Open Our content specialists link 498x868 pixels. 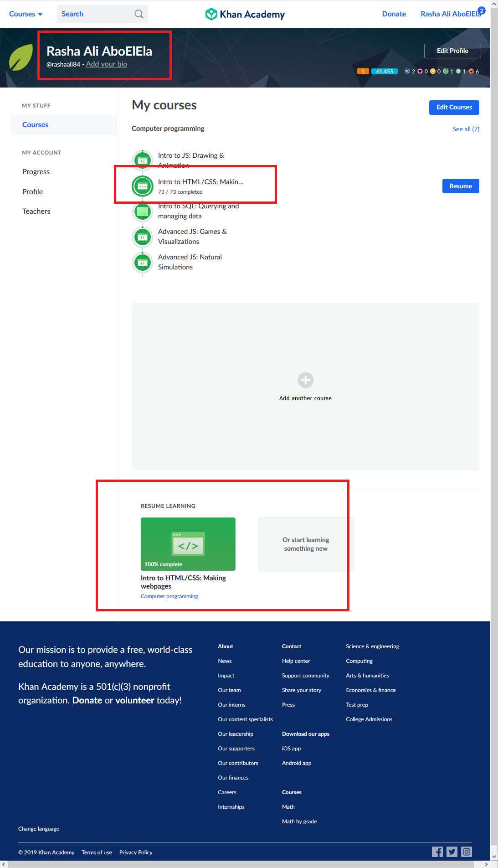click(x=245, y=719)
